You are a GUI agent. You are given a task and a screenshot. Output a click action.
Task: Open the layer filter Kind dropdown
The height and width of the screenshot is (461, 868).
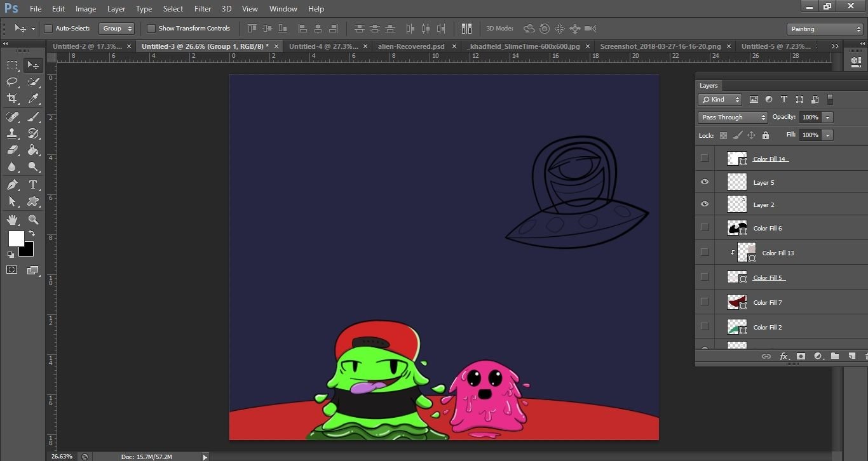(x=720, y=100)
